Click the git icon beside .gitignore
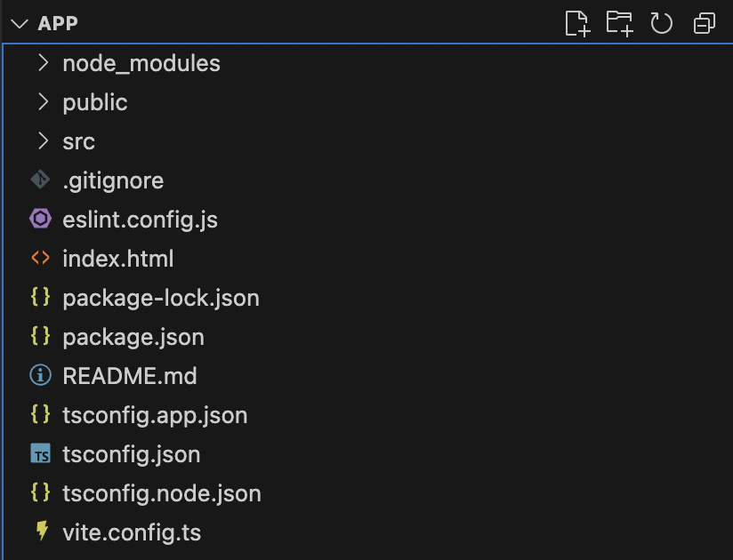733x560 pixels. coord(40,180)
